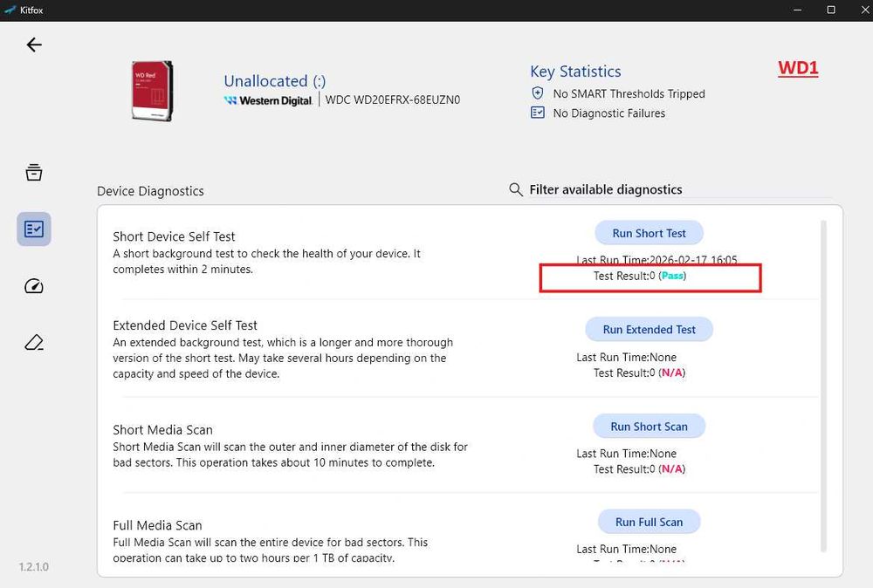Open the eraser sidebar icon
The image size is (873, 588).
tap(34, 342)
